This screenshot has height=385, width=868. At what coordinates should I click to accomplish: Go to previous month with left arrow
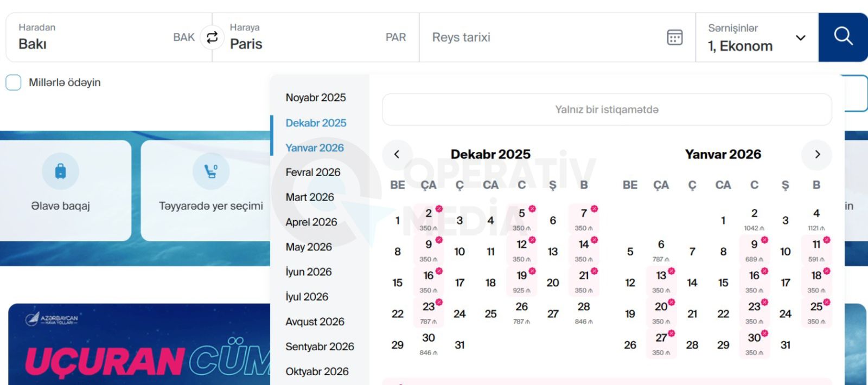click(x=397, y=155)
